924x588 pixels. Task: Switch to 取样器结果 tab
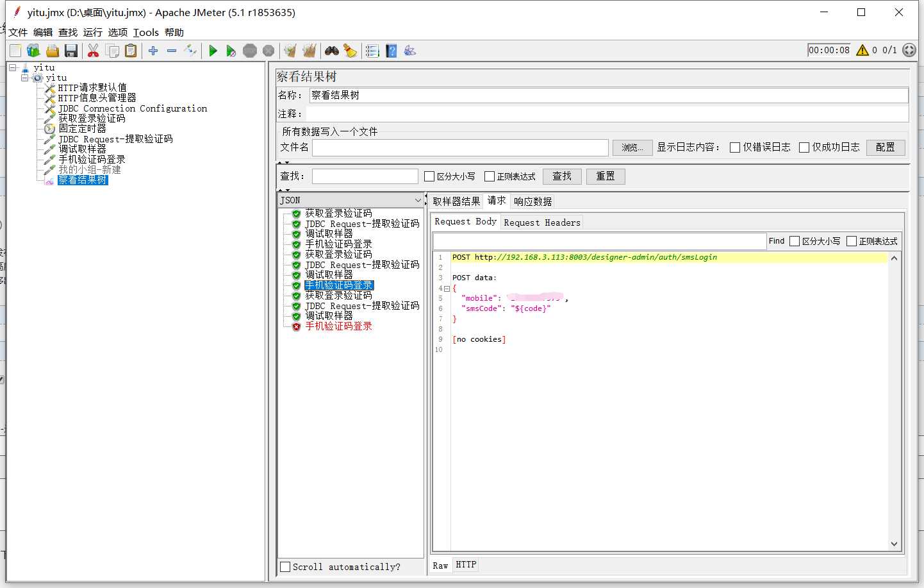456,201
